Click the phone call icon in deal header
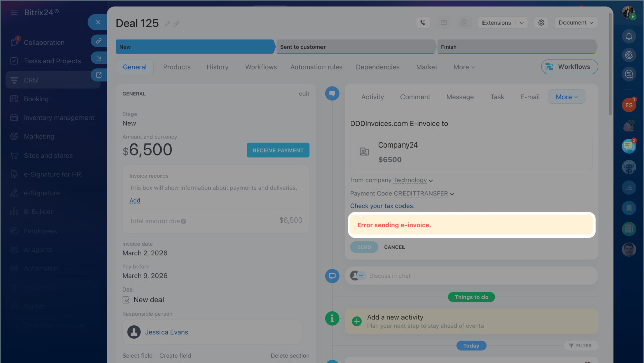The height and width of the screenshot is (363, 644). (423, 23)
